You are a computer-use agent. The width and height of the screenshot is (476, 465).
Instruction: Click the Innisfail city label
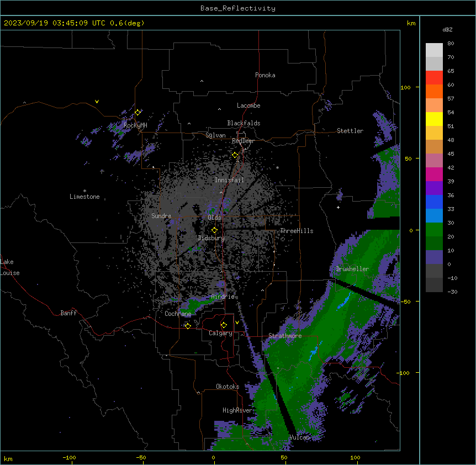tap(229, 180)
